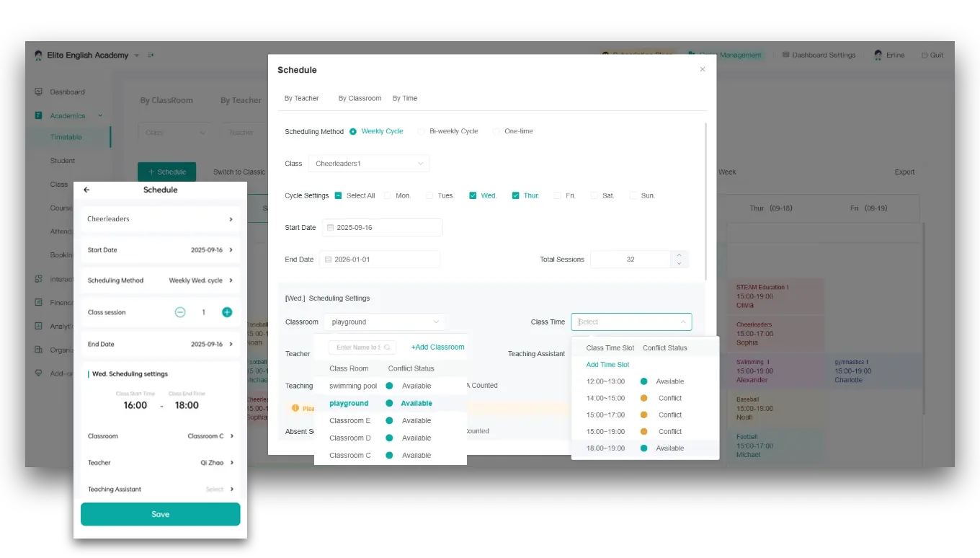Click the green plus to increase Class session
This screenshot has height=558, width=980.
(x=227, y=312)
